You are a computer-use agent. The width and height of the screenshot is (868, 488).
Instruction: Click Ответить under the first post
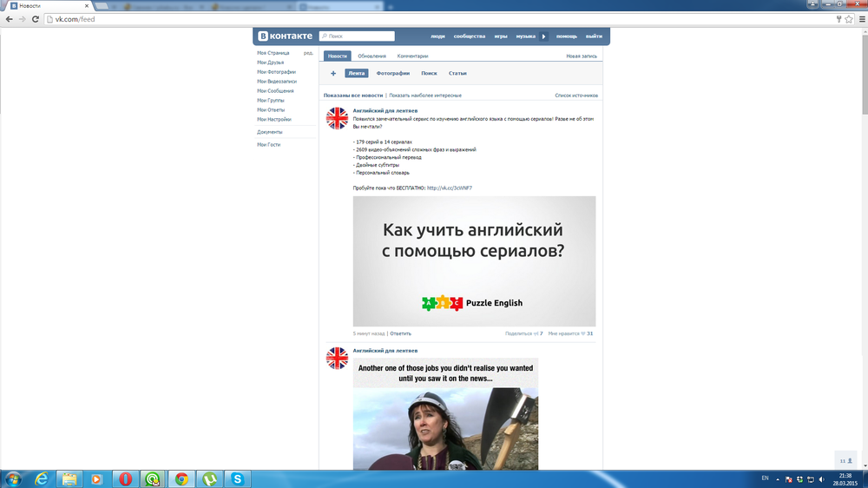(400, 333)
